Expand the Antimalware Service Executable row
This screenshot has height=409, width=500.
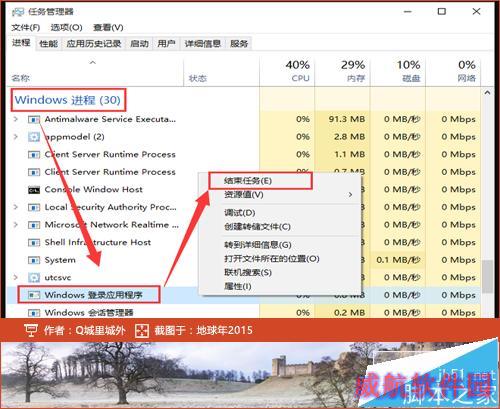click(x=16, y=119)
